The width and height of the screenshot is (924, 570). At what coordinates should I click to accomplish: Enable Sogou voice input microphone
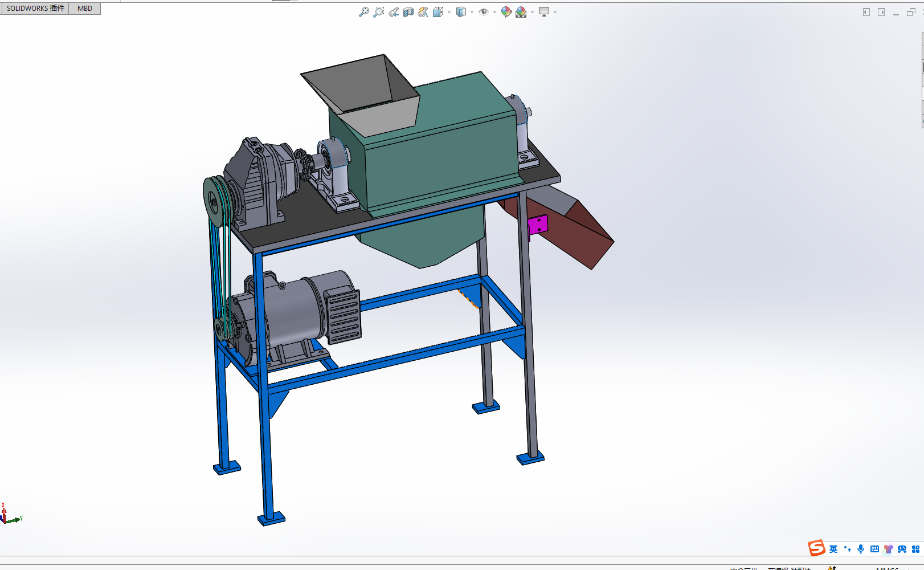[x=861, y=549]
